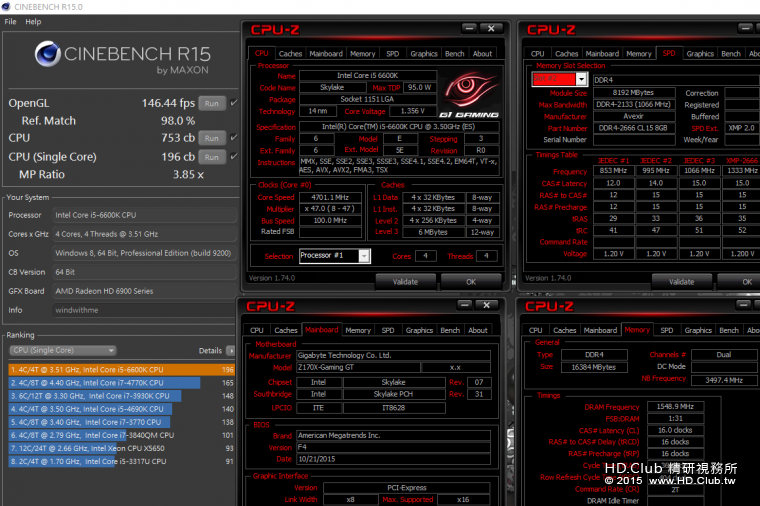Click the Multiplier value x 47.0
The height and width of the screenshot is (506, 760).
coord(330,208)
